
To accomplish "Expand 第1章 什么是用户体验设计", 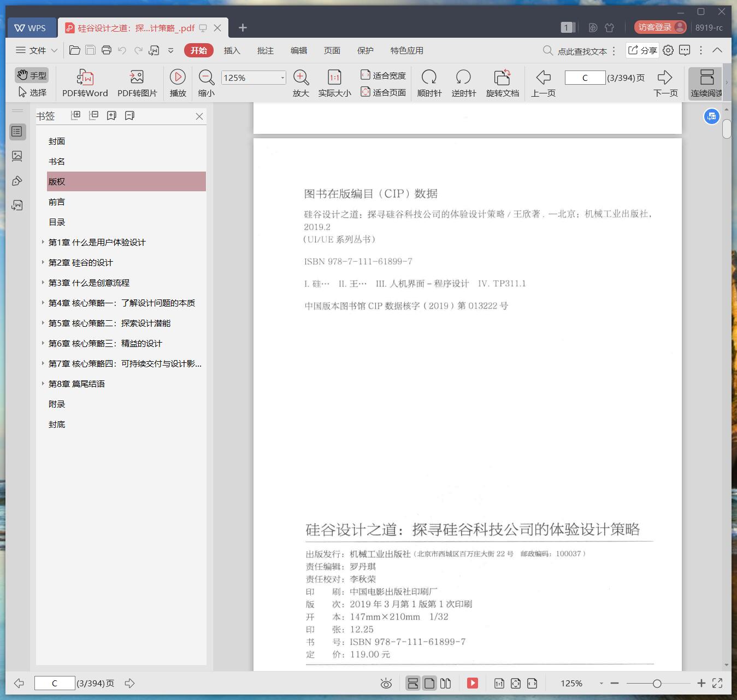I will (43, 242).
